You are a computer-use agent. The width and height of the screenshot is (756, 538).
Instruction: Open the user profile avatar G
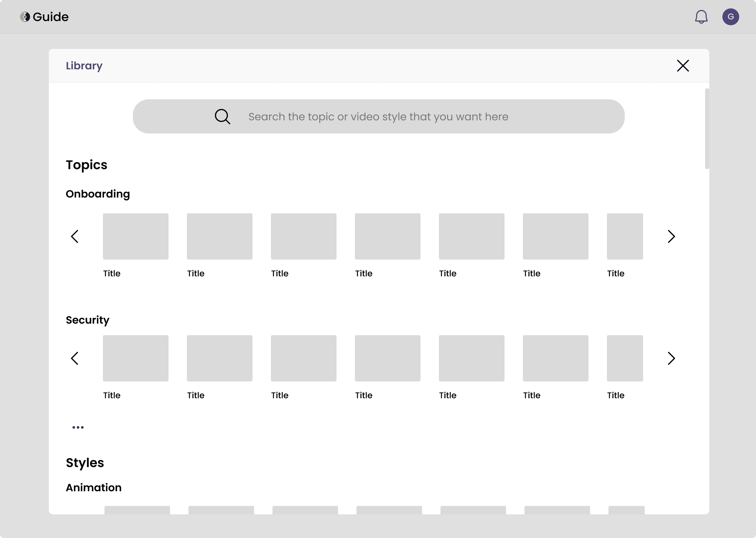click(x=731, y=17)
